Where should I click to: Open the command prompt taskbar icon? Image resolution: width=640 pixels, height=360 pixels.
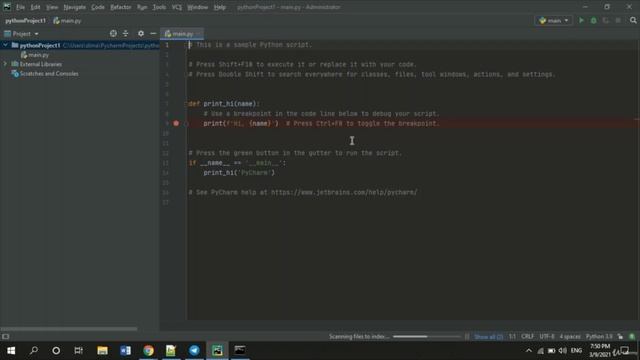pos(240,350)
